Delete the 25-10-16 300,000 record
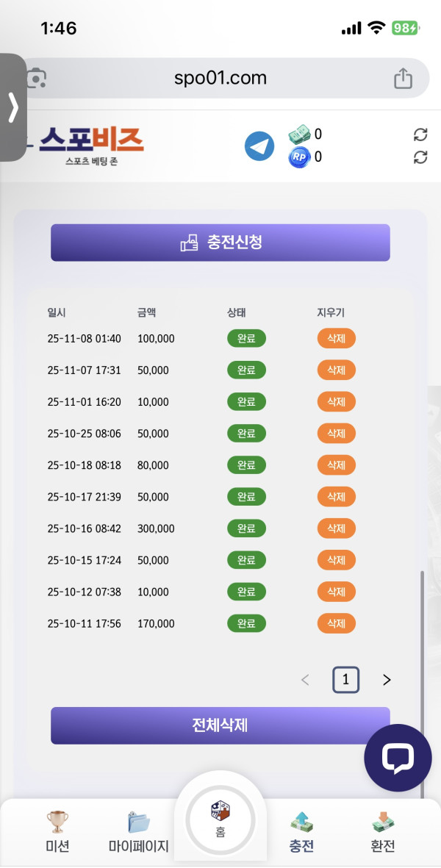Image resolution: width=441 pixels, height=868 pixels. 336,528
